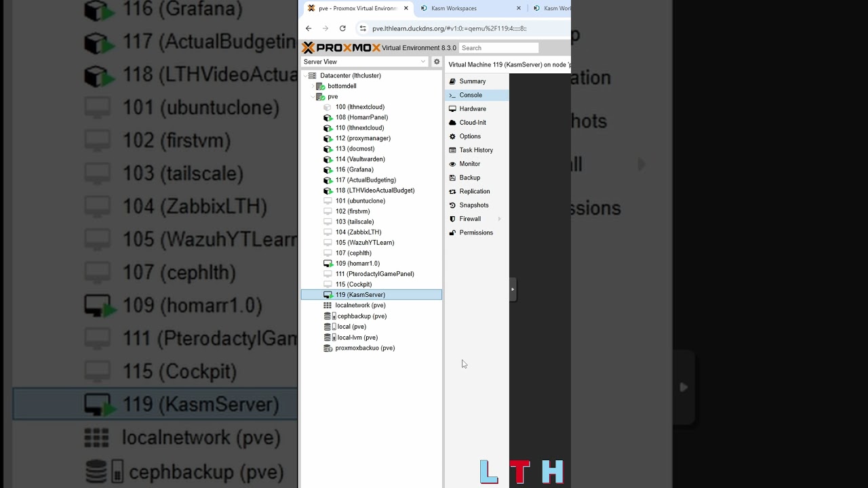Click the Backup floppy disk icon

pos(452,178)
